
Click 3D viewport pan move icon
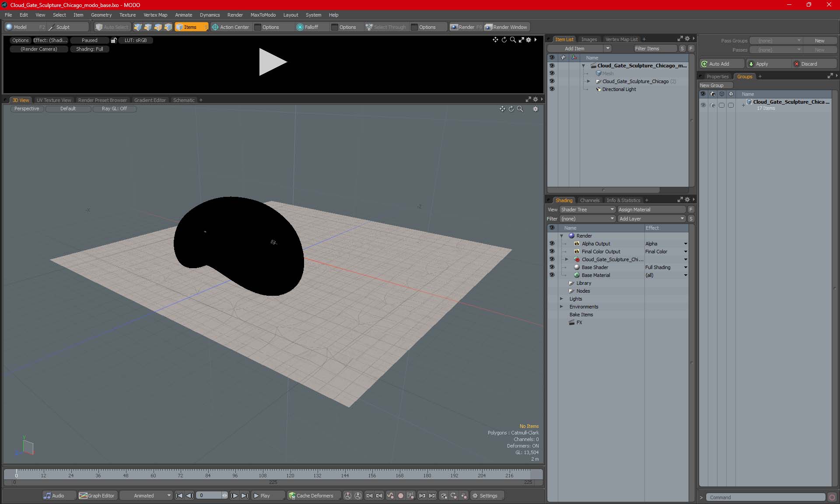click(502, 109)
